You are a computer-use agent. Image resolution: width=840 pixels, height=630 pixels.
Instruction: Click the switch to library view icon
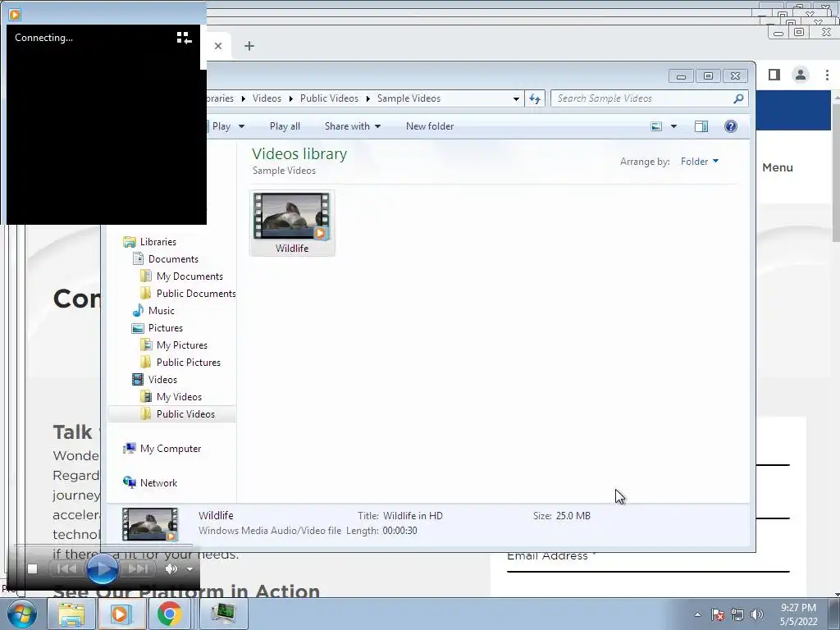(184, 38)
